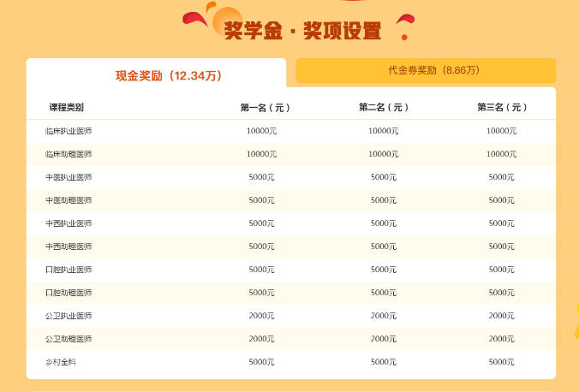Image resolution: width=579 pixels, height=392 pixels.
Task: Click the 奖学金·奖项设置 heading
Action: (x=302, y=32)
